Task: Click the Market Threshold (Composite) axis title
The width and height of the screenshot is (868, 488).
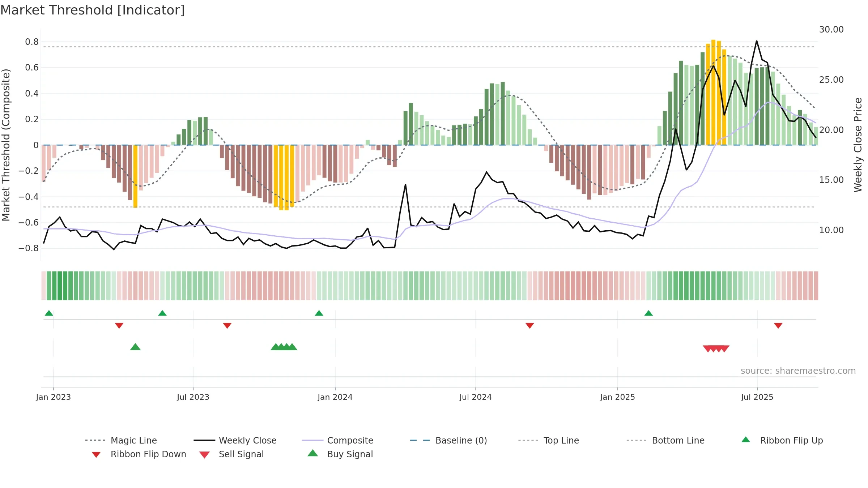Action: click(x=6, y=145)
